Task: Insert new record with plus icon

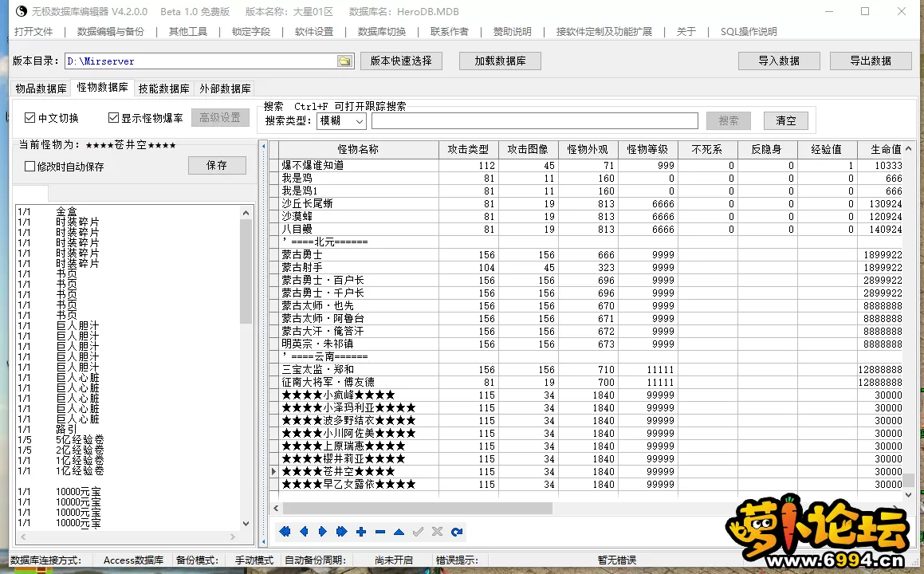Action: [x=361, y=532]
